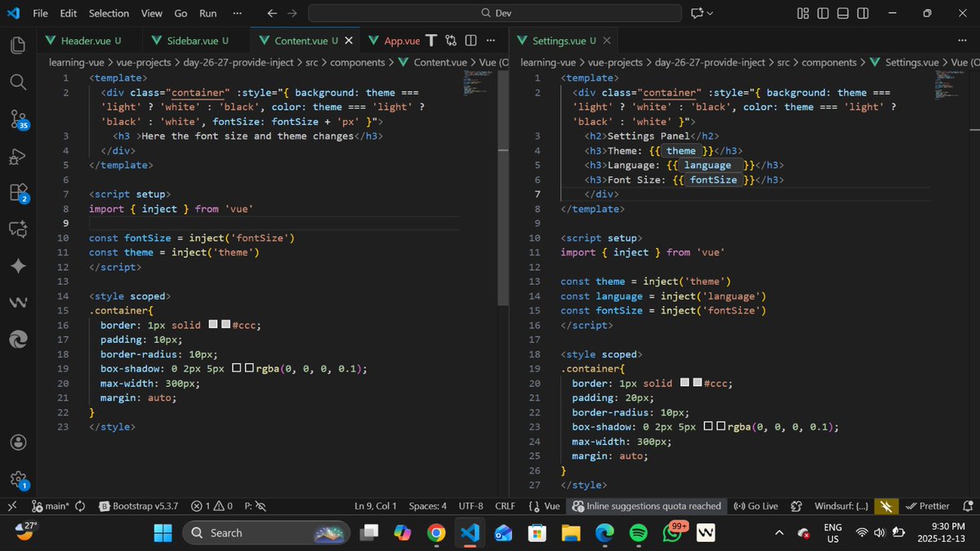Viewport: 980px width, 551px height.
Task: Split the left editor with split icon
Action: [470, 40]
